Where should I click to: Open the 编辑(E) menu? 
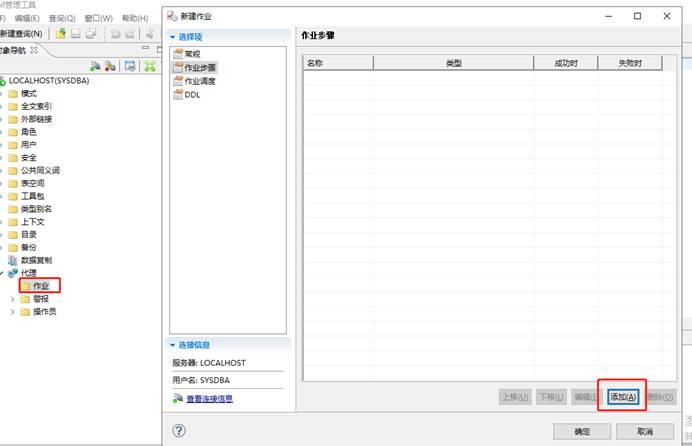point(27,18)
